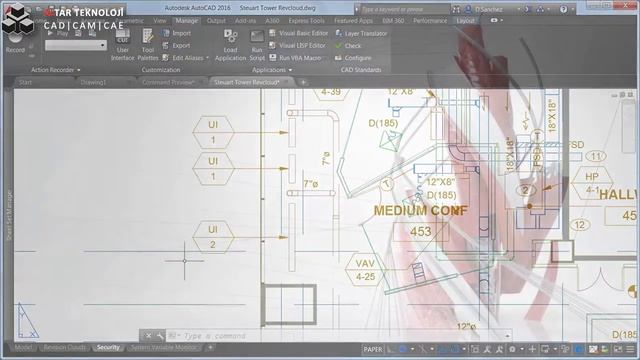
Task: Click the command line customize wrench
Action: click(x=160, y=336)
